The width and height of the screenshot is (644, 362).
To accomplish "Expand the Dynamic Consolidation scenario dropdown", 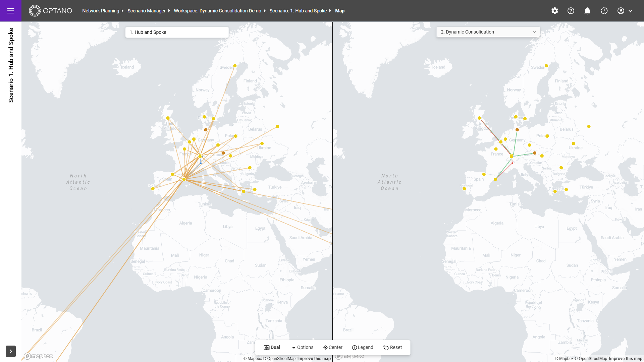I will point(488,32).
